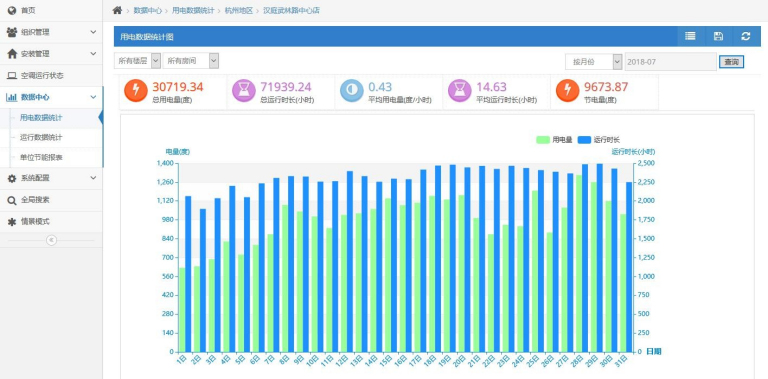Refresh the chart with reload icon
Viewport: 768px width, 379px height.
746,36
